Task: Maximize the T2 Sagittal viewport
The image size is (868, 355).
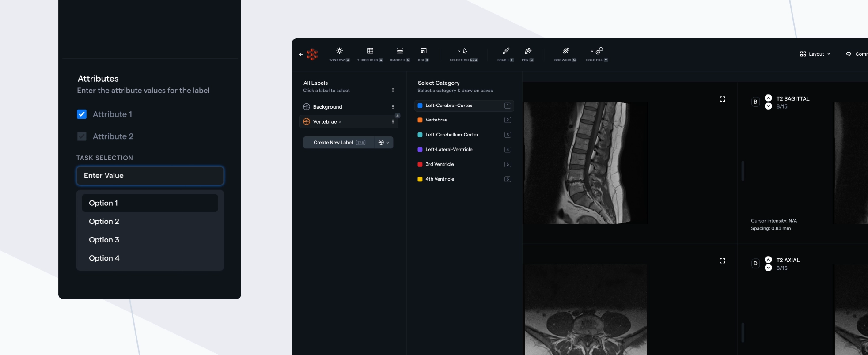Action: [x=722, y=99]
